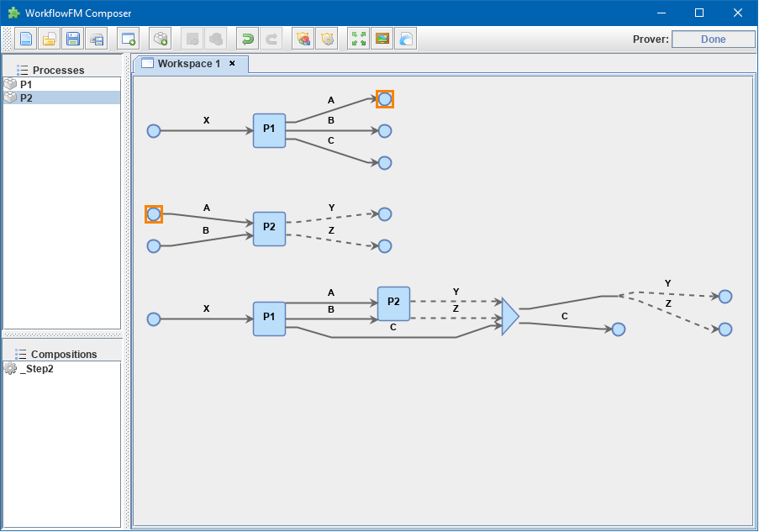Click the Done prover status button
This screenshot has height=532, width=759.
tap(713, 39)
